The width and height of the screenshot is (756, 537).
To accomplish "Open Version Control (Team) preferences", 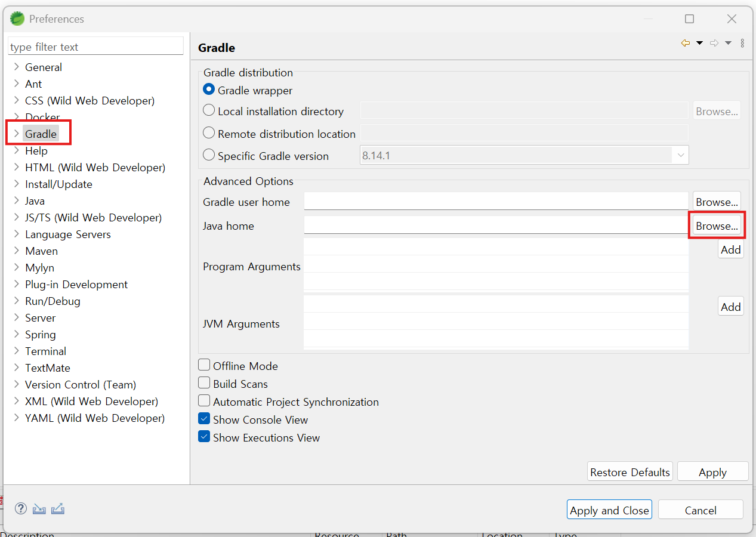I will coord(81,385).
